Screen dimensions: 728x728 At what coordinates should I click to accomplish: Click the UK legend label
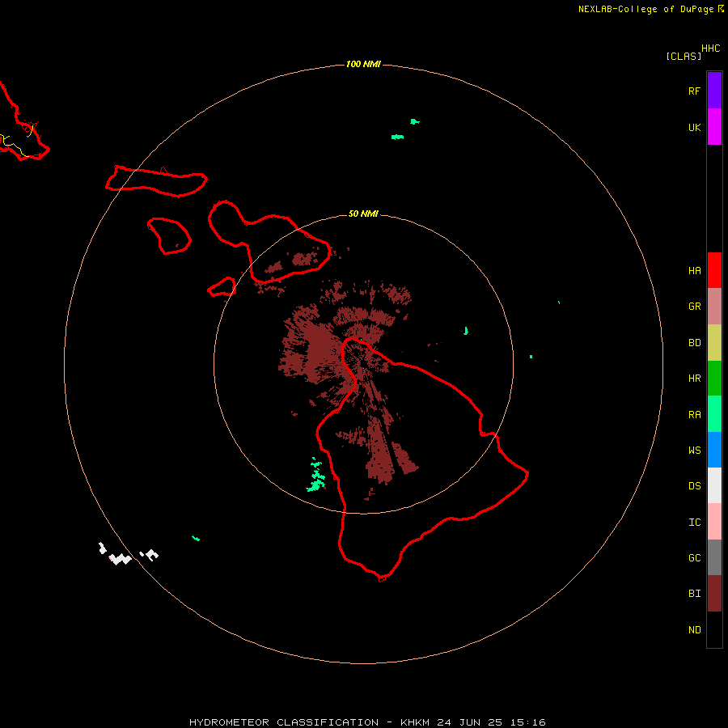(x=694, y=128)
